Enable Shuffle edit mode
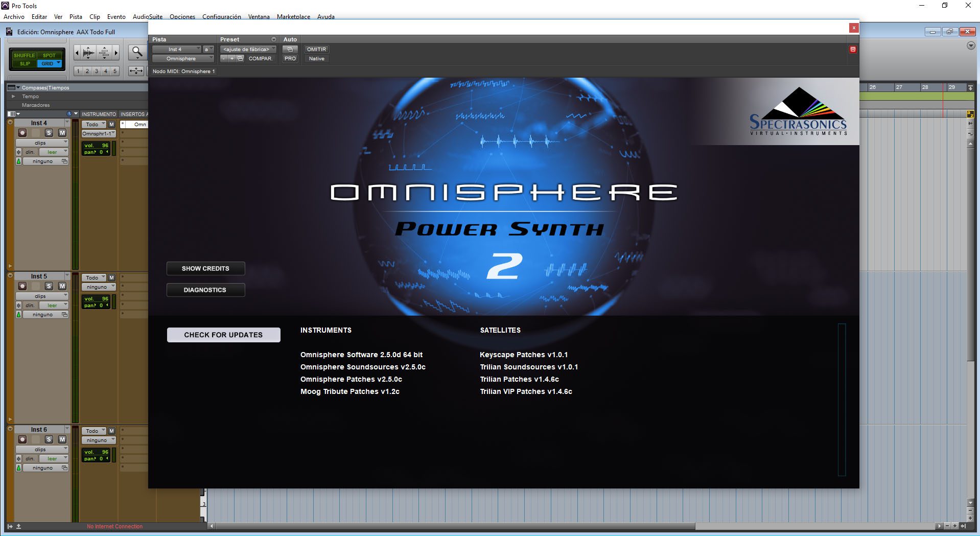 [25, 55]
